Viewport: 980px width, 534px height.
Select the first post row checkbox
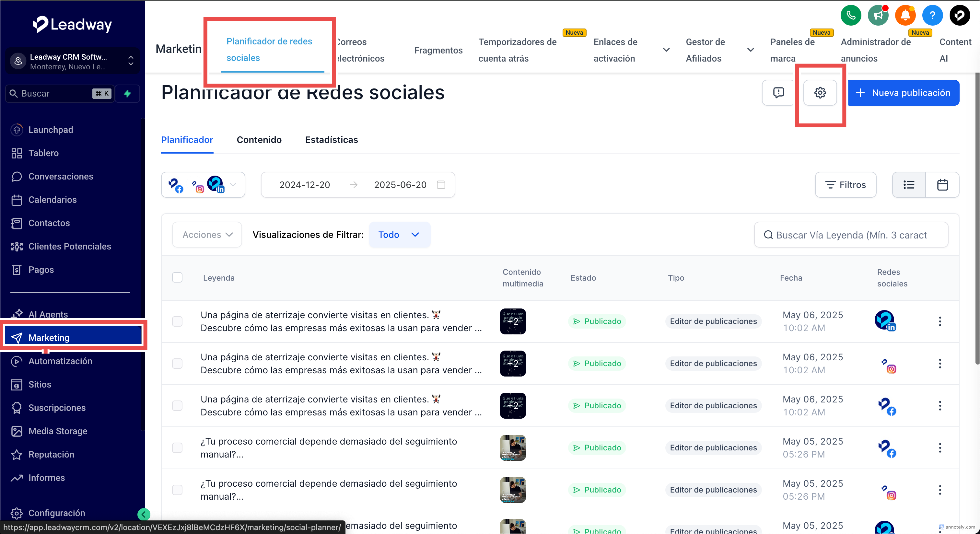pos(177,321)
